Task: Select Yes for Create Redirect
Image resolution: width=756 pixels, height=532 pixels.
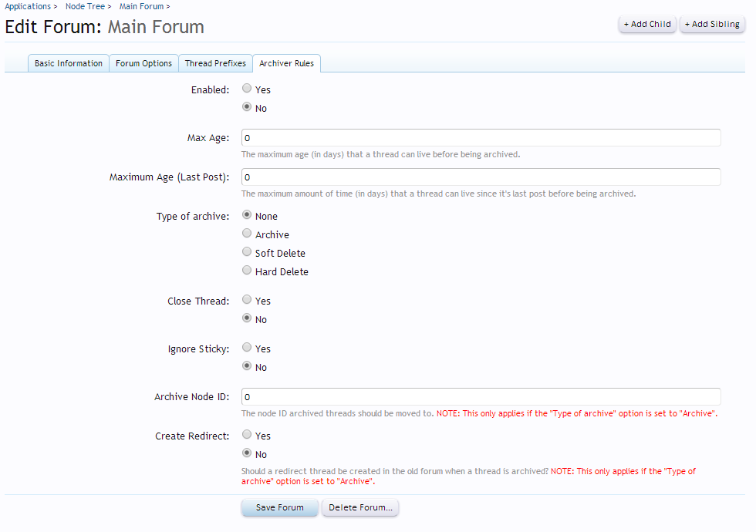Action: (x=247, y=436)
